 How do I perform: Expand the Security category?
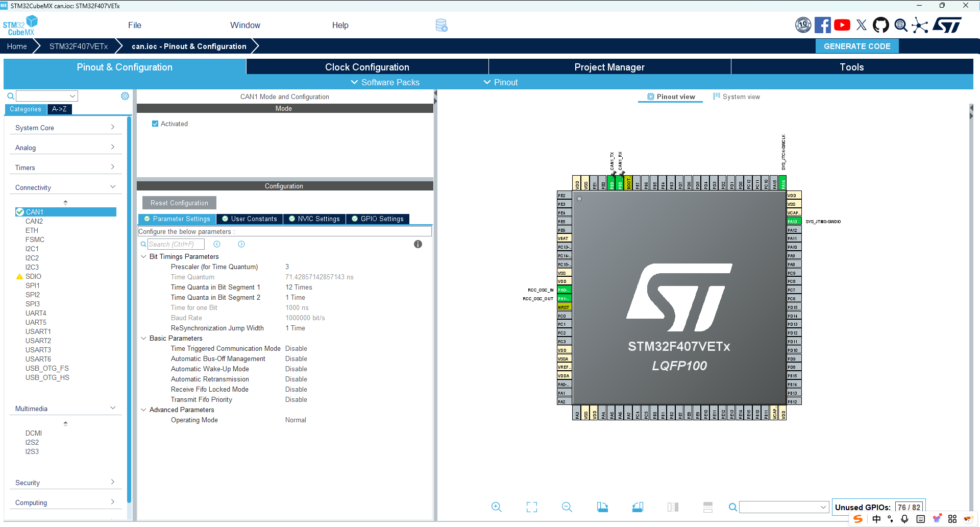tap(65, 483)
